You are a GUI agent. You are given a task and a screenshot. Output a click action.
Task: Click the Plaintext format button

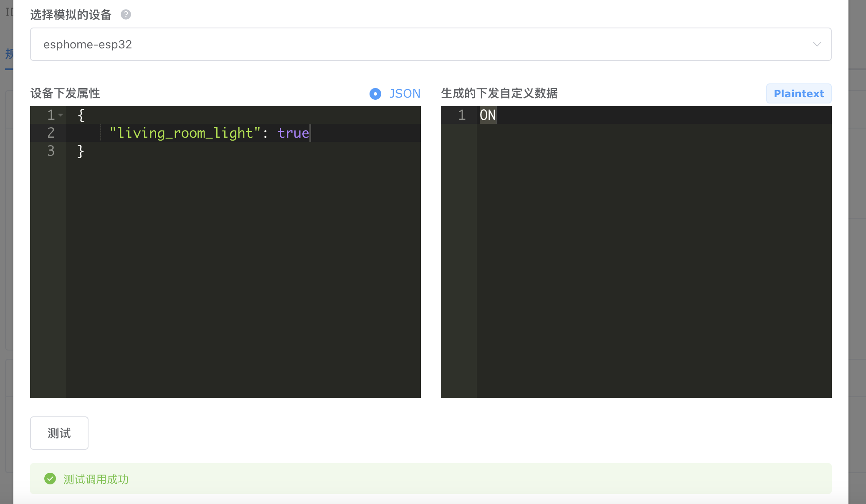pyautogui.click(x=798, y=93)
